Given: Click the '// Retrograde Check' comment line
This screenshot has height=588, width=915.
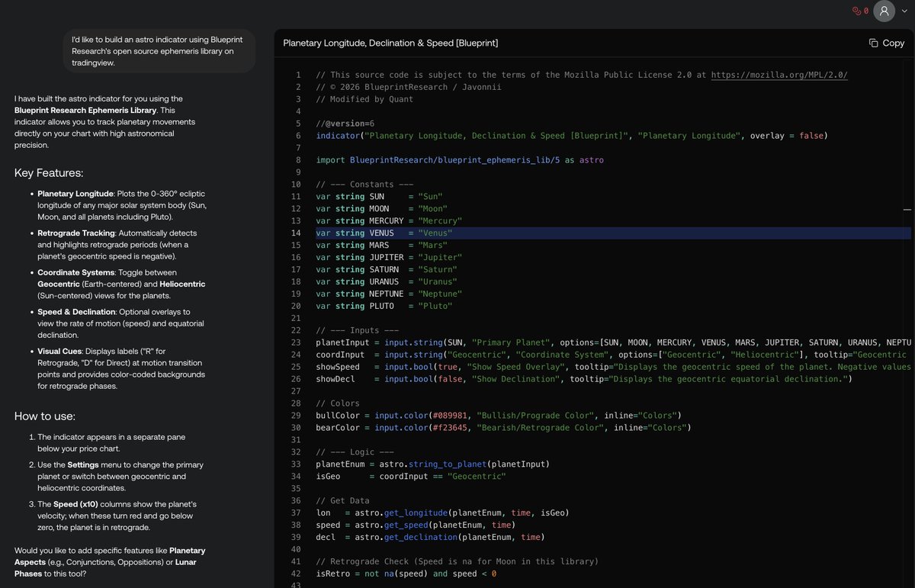Looking at the screenshot, I should pyautogui.click(x=457, y=563).
